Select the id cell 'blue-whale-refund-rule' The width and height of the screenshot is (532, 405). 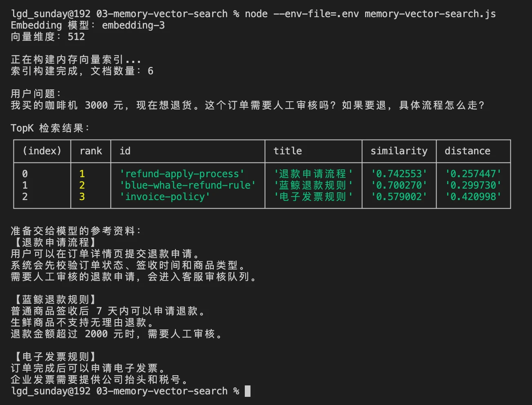coord(188,185)
